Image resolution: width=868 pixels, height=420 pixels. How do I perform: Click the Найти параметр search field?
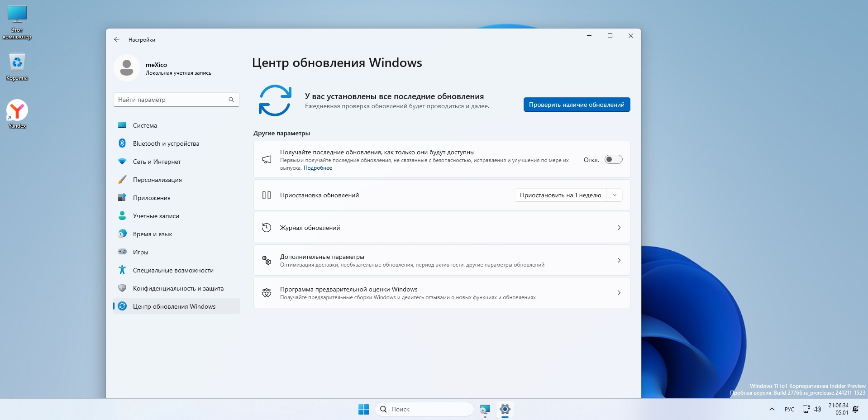tap(176, 100)
